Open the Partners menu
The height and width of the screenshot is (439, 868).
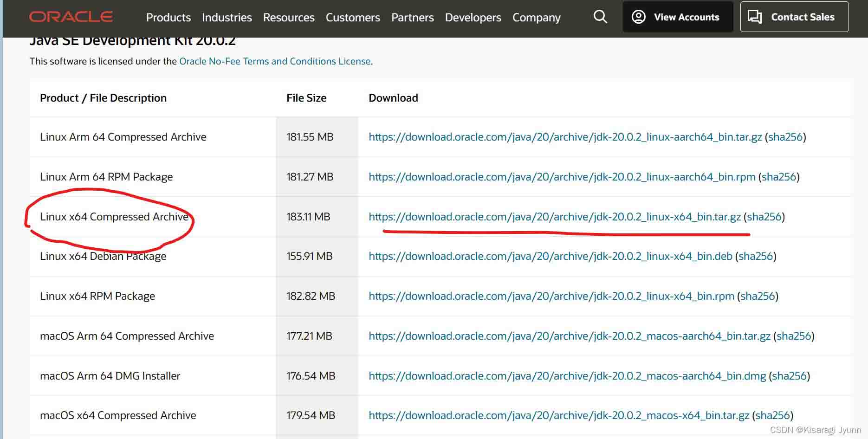[413, 18]
